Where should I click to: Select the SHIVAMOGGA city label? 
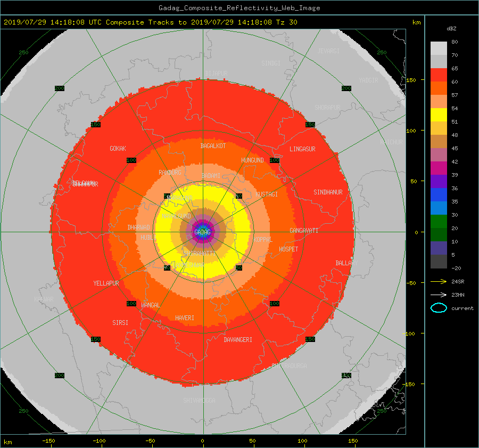[199, 400]
